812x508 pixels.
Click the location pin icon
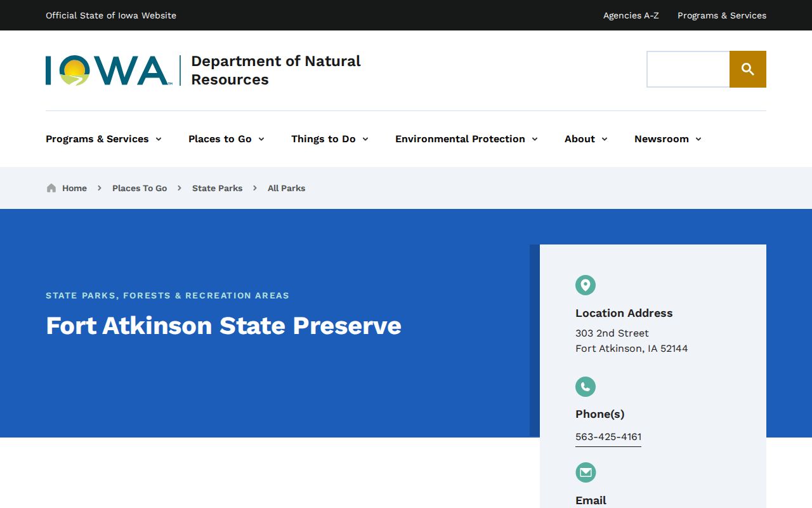586,285
